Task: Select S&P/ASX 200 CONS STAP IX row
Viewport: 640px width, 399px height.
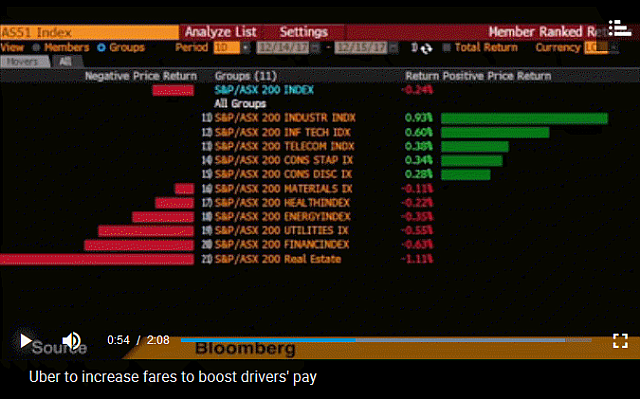Action: point(284,160)
